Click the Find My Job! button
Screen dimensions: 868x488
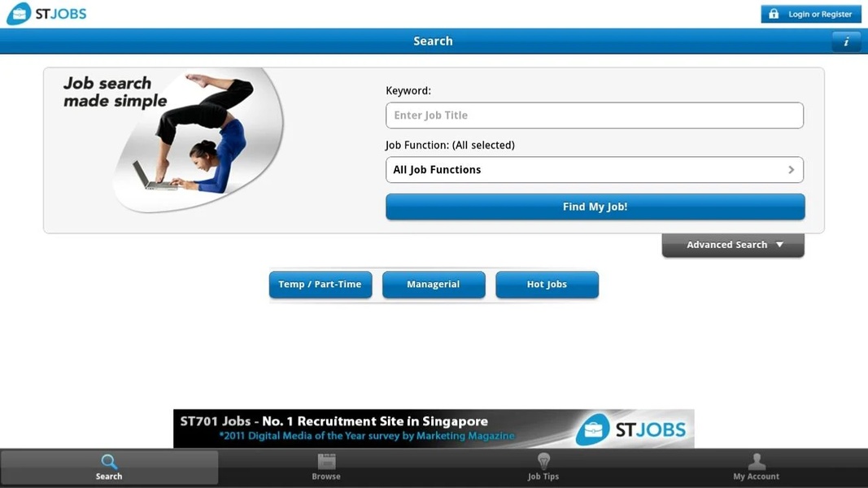[595, 207]
